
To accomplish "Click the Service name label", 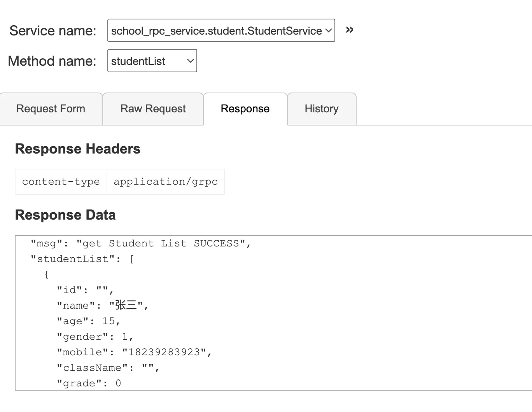I will point(52,31).
